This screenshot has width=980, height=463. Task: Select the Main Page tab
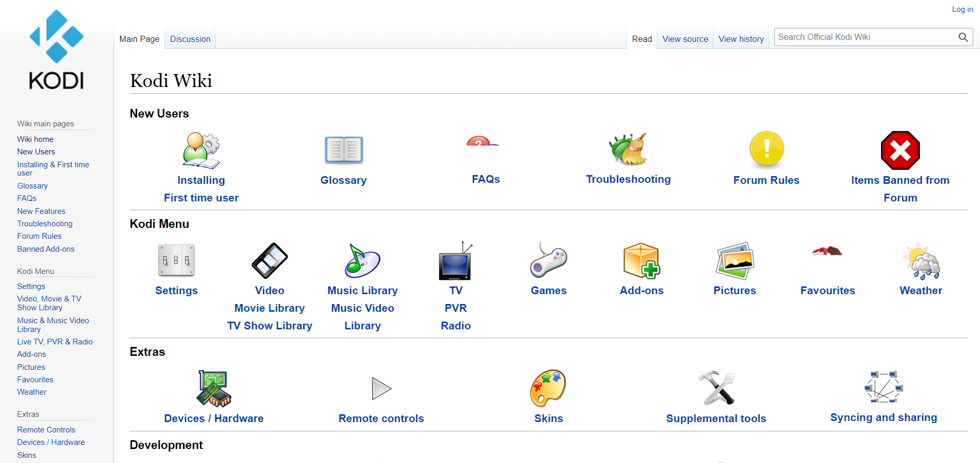click(x=139, y=39)
